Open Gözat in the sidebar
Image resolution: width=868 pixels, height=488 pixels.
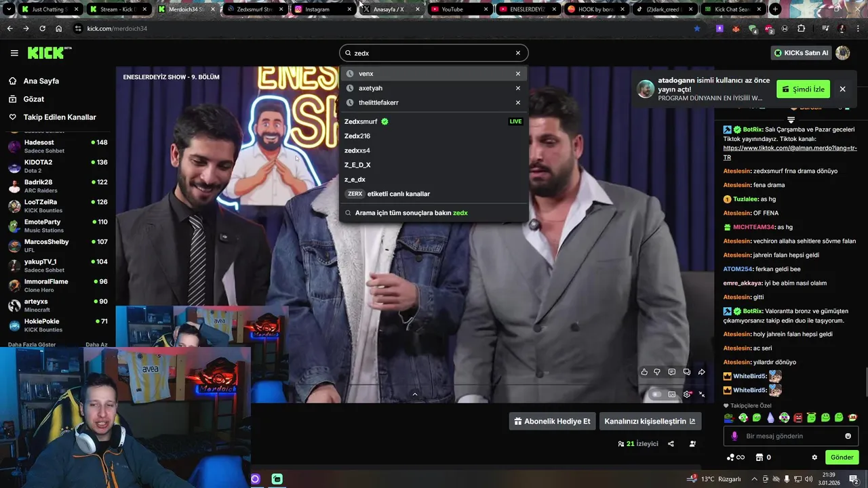tap(34, 99)
